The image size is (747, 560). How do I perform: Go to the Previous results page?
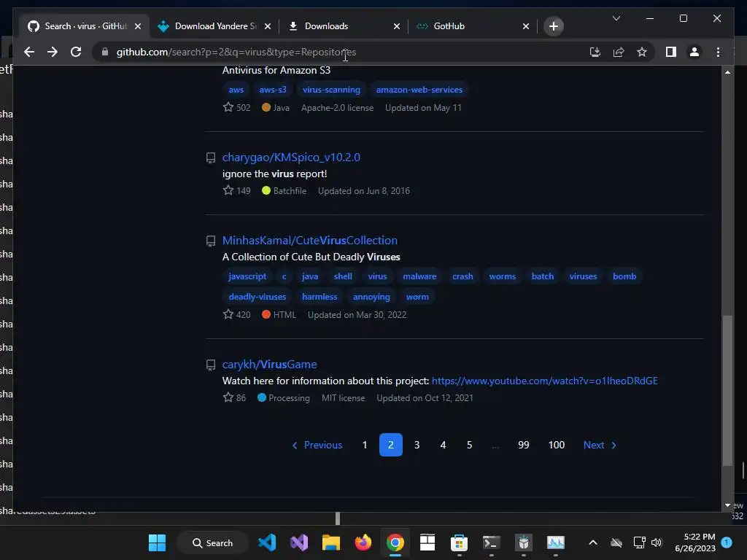[317, 445]
